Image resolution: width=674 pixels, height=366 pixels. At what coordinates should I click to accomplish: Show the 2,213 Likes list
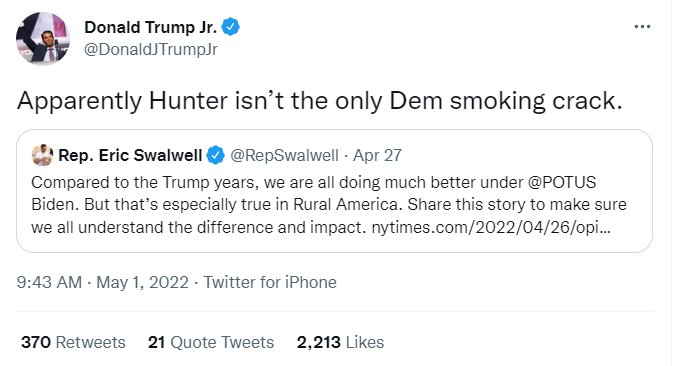coord(340,342)
